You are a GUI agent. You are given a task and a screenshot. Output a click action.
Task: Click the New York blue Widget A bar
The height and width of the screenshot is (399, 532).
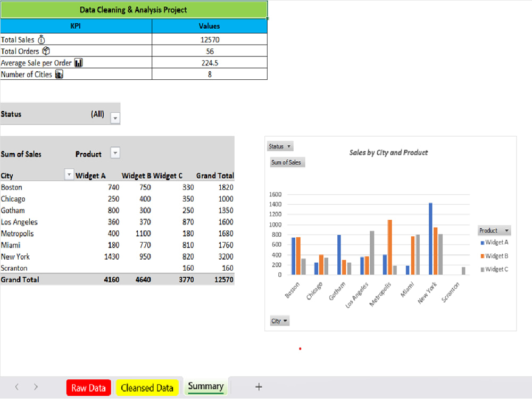click(x=430, y=238)
